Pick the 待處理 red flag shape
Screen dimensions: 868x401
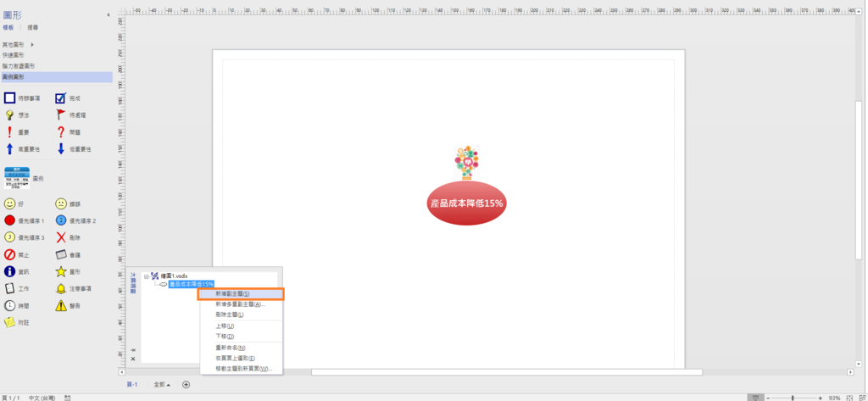point(61,115)
